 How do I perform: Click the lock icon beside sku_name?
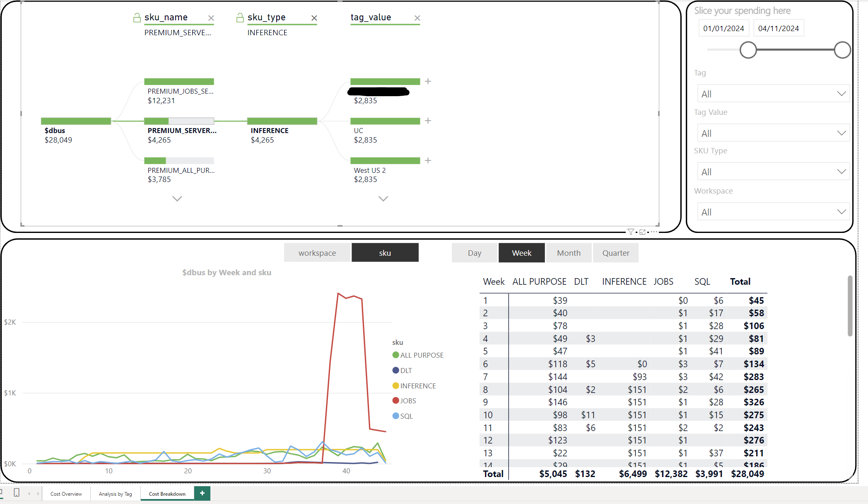pyautogui.click(x=136, y=17)
